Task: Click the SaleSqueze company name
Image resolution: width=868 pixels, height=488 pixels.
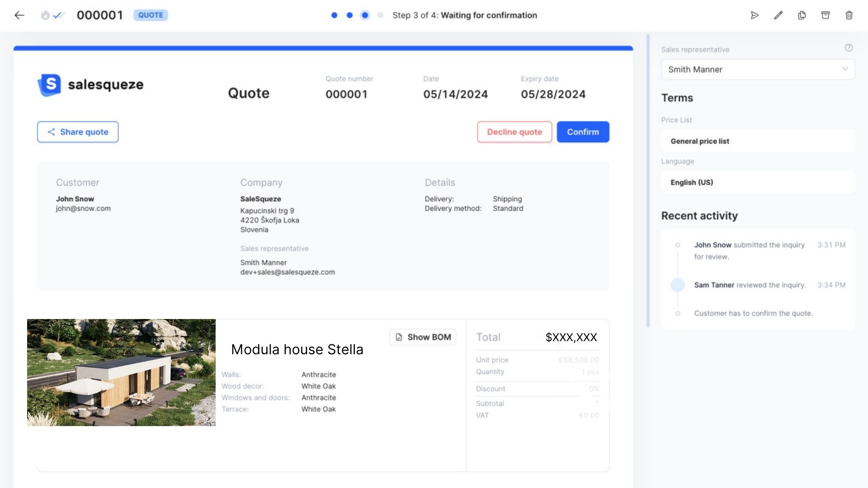Action: click(x=260, y=199)
